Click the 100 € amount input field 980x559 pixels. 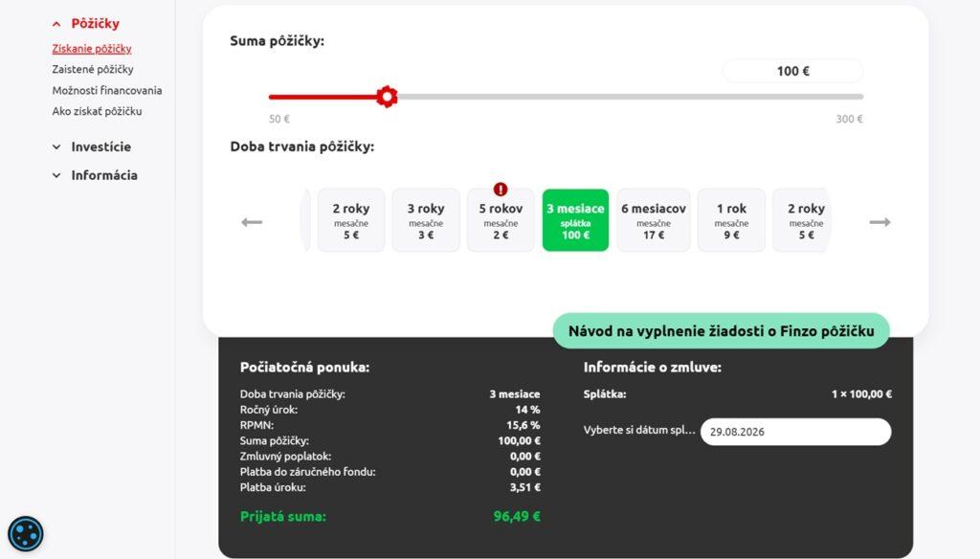[x=792, y=71]
